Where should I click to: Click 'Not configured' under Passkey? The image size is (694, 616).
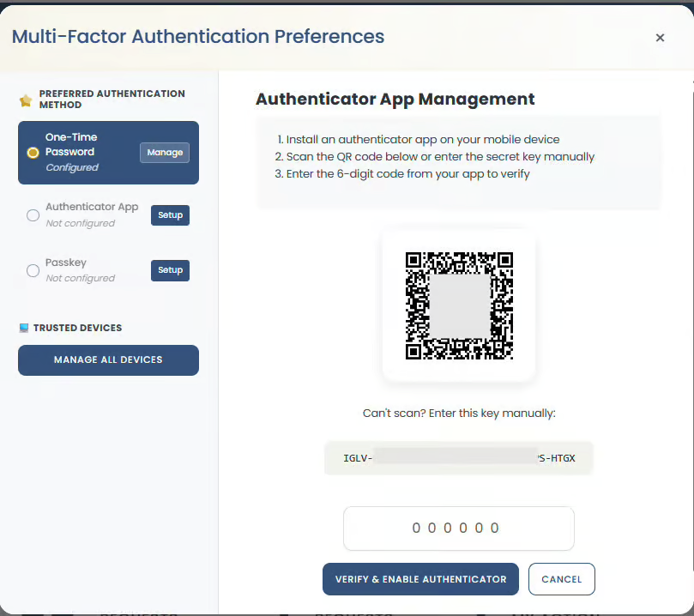(80, 278)
